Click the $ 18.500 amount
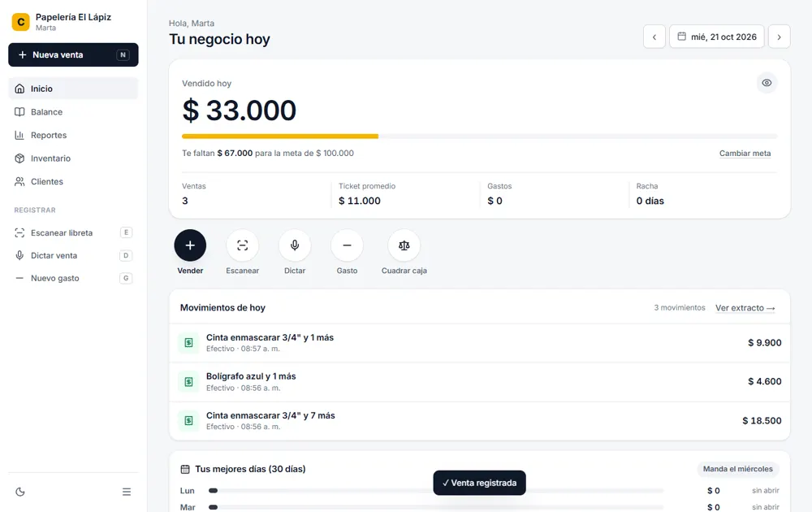Viewport: 812px width, 512px height. point(762,421)
